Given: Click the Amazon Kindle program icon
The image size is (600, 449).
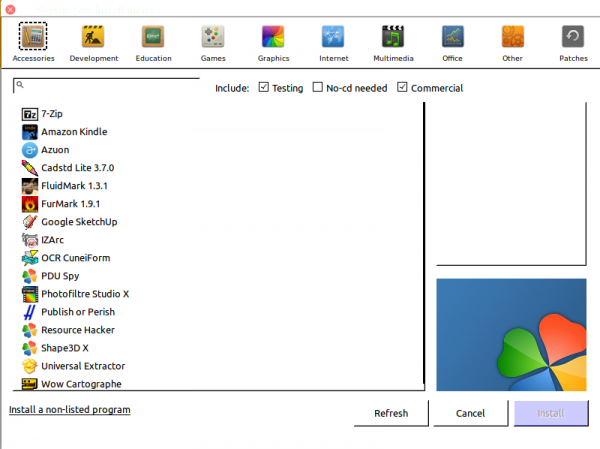Looking at the screenshot, I should 30,132.
